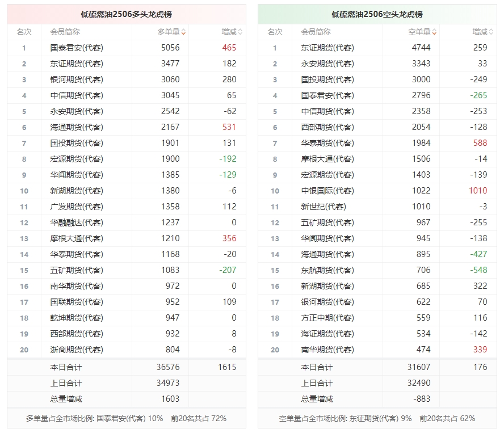Screen dimensions: 504x433
Task: Click 国联期货(代客) in long table
Action: 77,302
